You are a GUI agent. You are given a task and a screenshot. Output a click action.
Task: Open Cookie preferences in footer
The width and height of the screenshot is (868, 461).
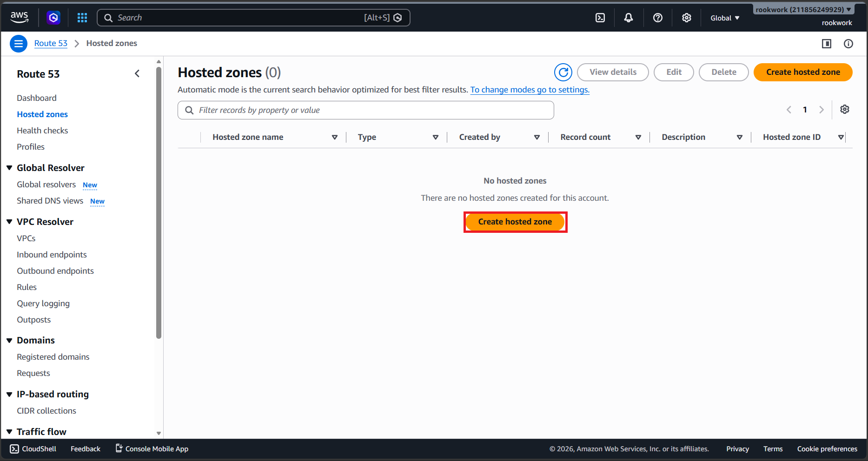[x=827, y=449]
